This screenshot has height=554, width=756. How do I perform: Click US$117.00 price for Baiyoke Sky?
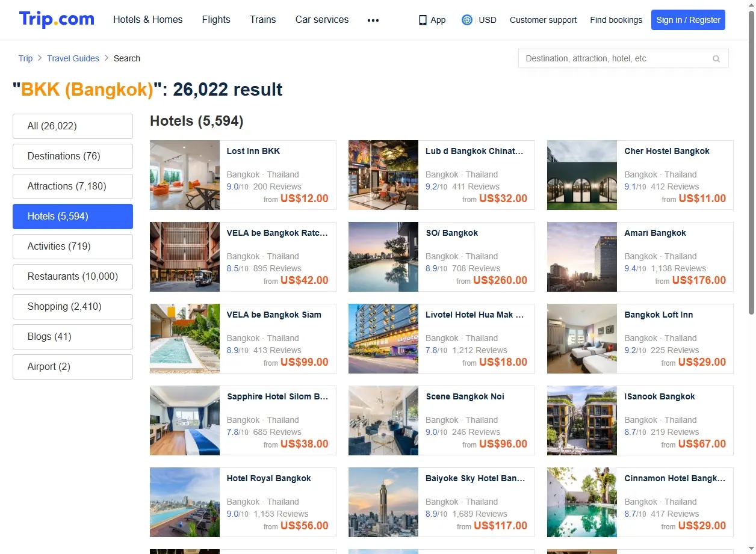(501, 526)
